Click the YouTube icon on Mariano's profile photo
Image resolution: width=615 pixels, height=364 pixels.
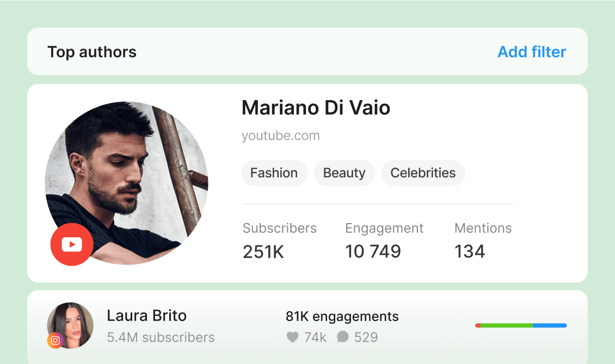[72, 244]
